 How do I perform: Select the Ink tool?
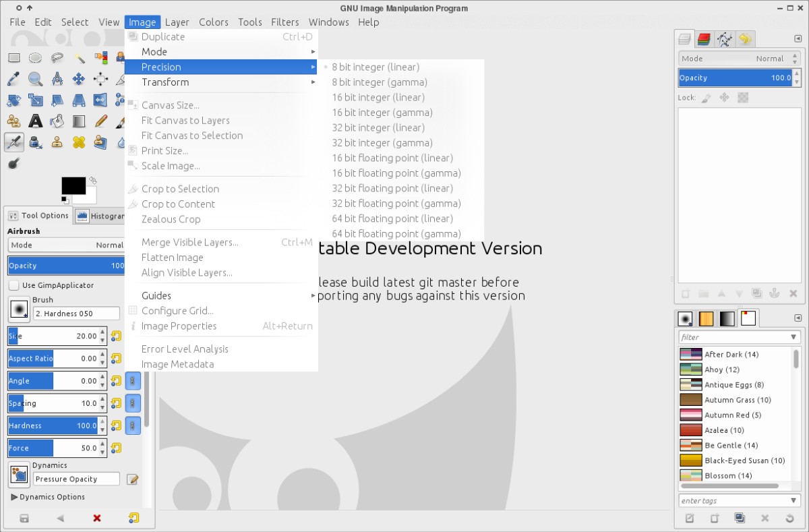point(35,142)
